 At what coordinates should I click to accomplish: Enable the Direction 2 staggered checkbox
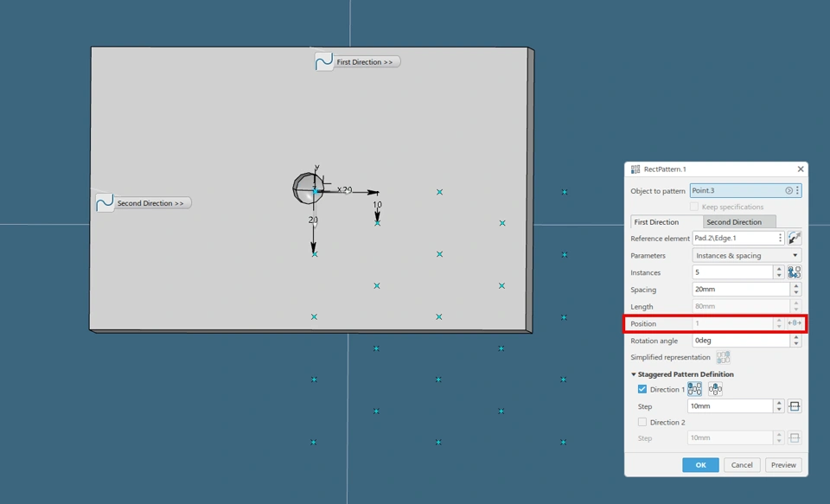coord(642,423)
